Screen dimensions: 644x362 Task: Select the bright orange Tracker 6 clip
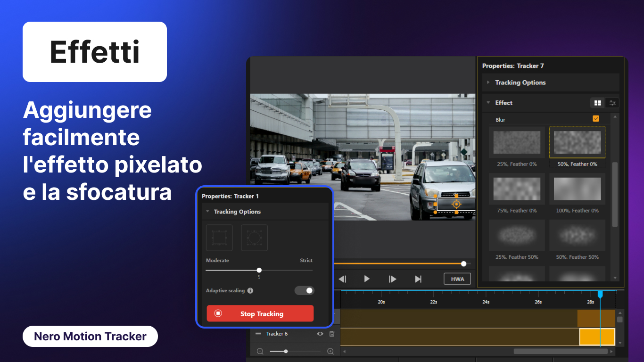coord(597,337)
